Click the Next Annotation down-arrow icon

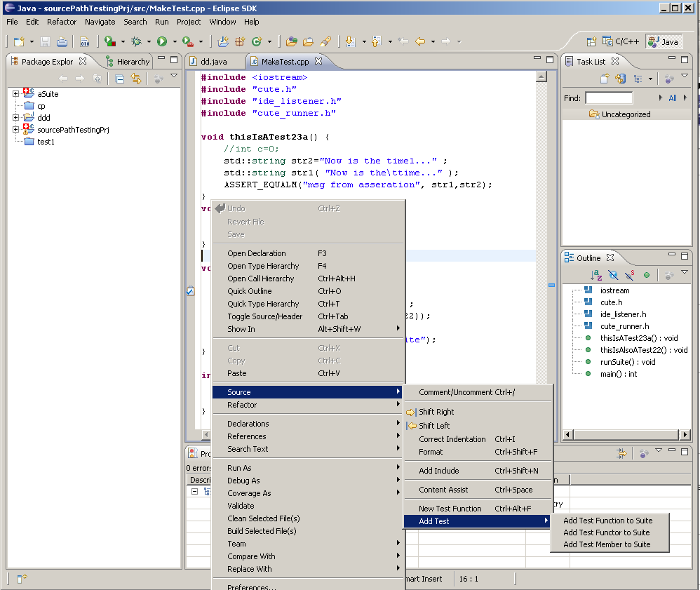pyautogui.click(x=351, y=41)
